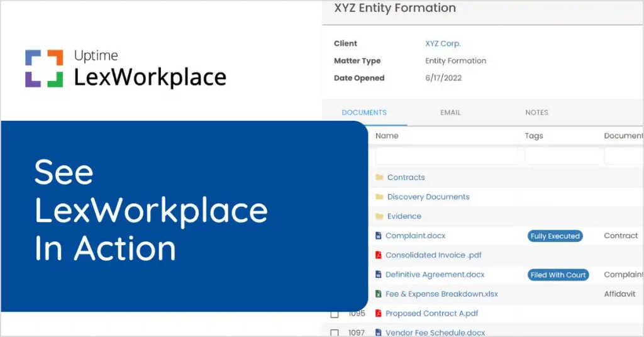Click the Fully Executed tag
Screen dimensions: 644x337
coord(555,236)
